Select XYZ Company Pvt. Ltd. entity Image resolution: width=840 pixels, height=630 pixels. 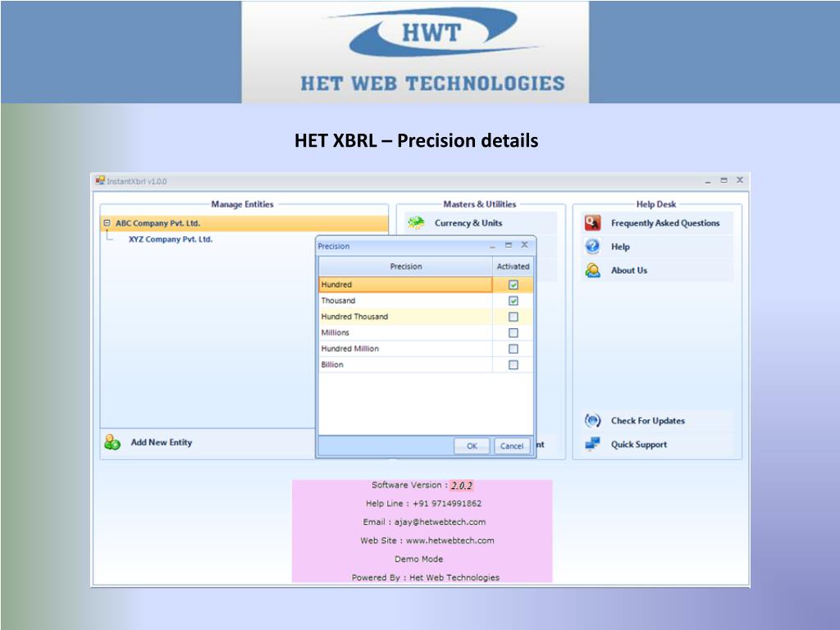click(x=171, y=239)
